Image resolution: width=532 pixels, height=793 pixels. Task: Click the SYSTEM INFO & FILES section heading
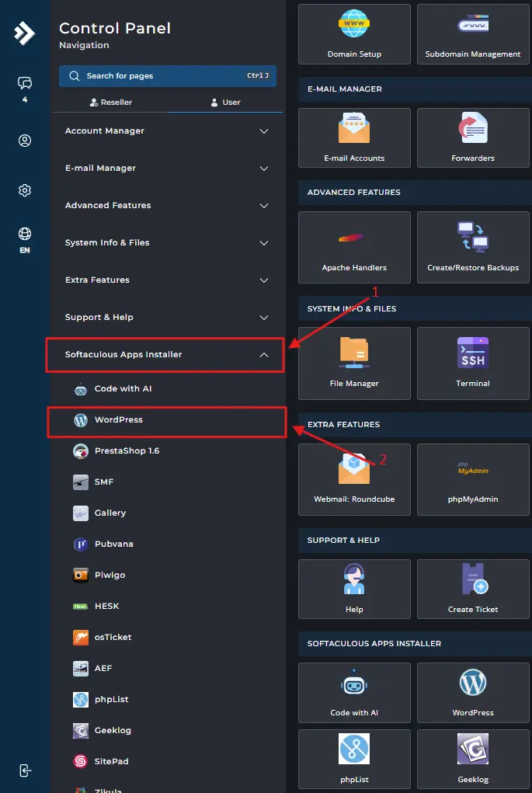pos(352,308)
